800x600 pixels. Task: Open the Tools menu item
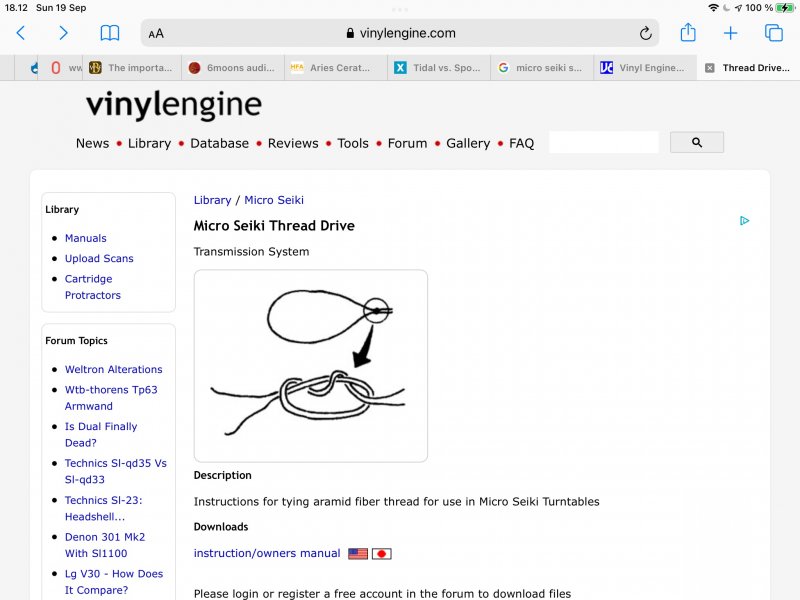point(353,143)
